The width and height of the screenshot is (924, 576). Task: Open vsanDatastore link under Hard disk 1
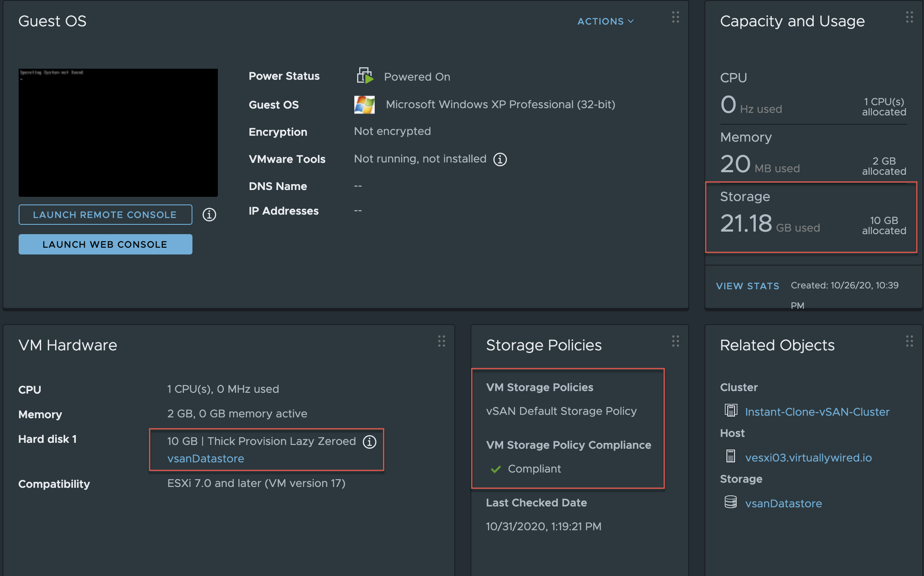click(x=206, y=459)
